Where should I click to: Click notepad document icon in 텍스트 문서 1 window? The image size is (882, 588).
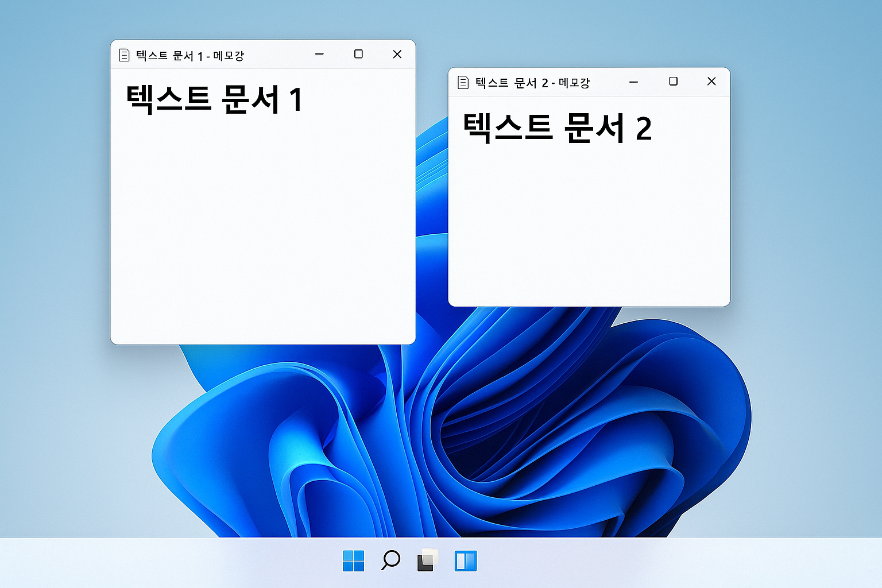pyautogui.click(x=124, y=55)
